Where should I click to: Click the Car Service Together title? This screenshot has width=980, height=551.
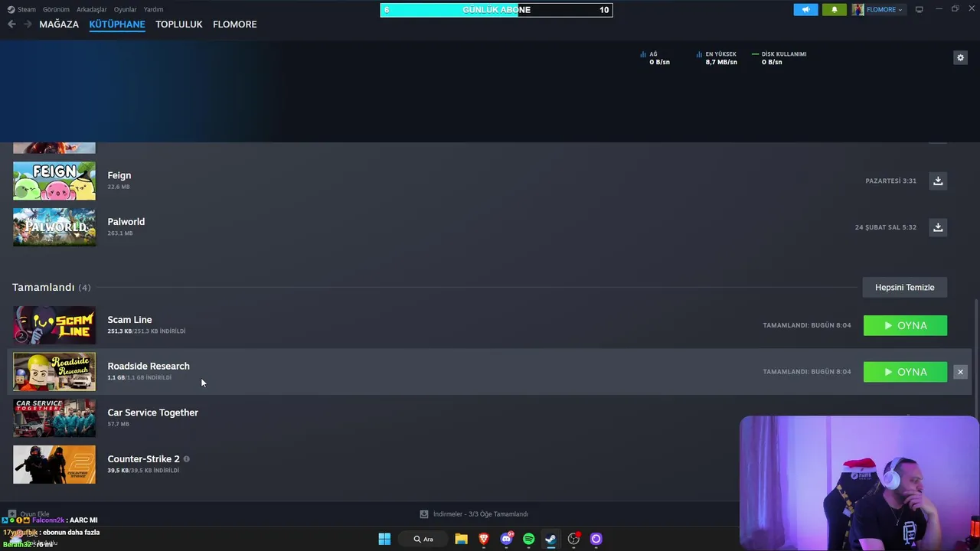[x=153, y=412]
